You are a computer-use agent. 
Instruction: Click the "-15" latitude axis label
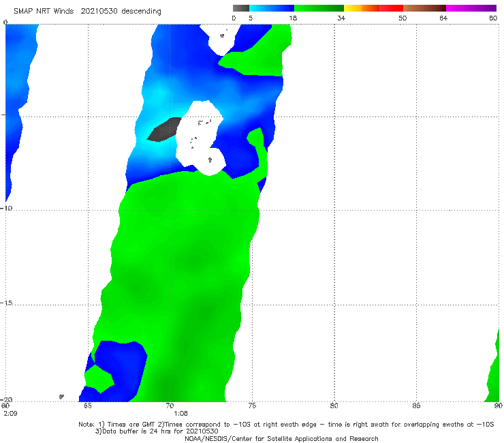[x=6, y=303]
